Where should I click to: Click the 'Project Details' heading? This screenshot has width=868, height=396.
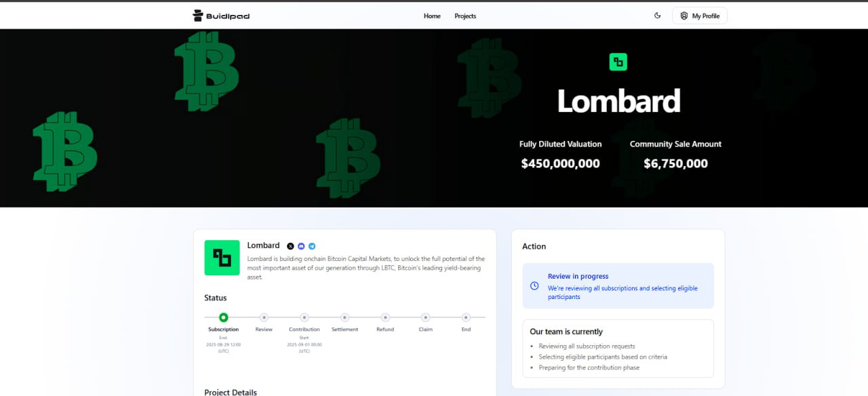tap(231, 392)
